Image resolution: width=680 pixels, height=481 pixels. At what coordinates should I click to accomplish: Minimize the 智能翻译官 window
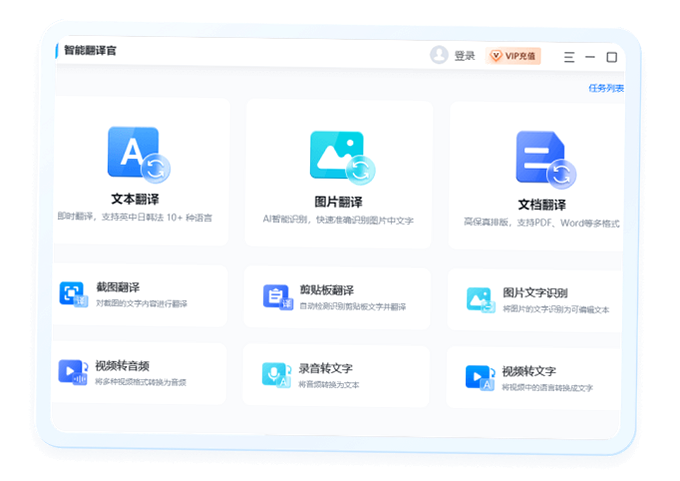[590, 57]
